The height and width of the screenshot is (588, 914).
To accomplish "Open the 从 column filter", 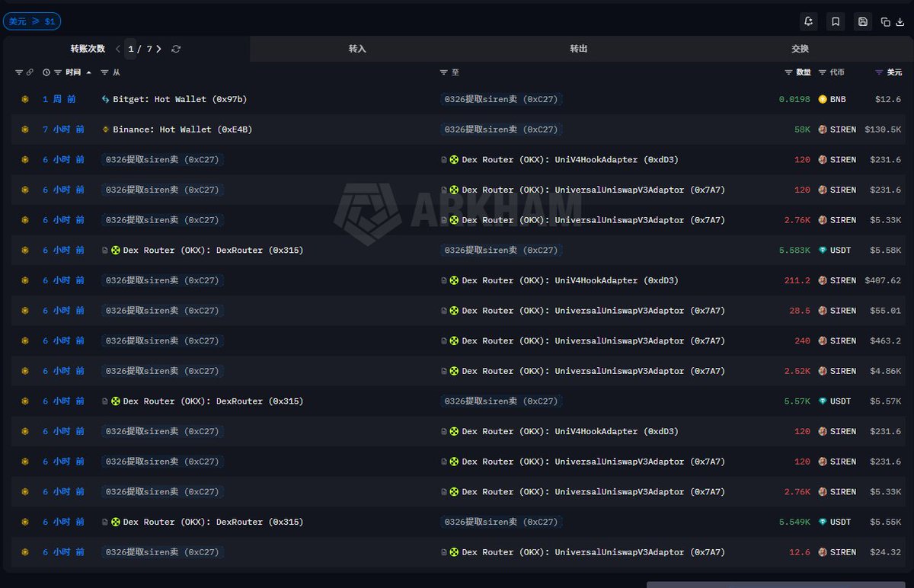I will click(105, 72).
